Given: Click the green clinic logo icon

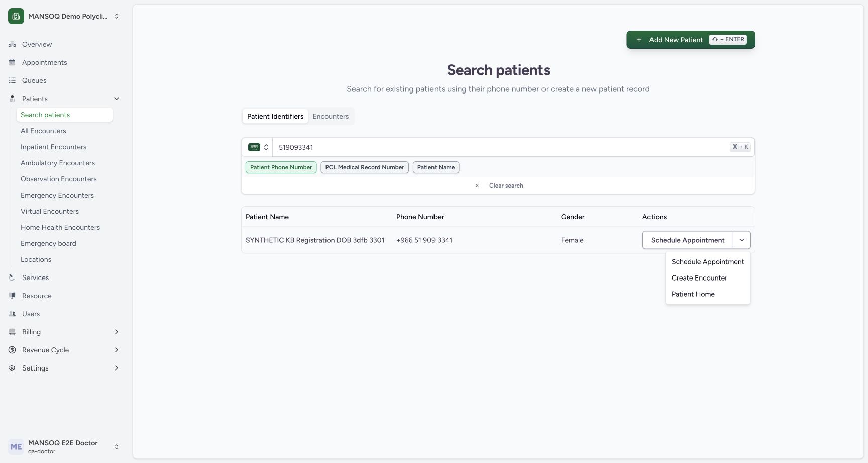Looking at the screenshot, I should click(x=16, y=16).
